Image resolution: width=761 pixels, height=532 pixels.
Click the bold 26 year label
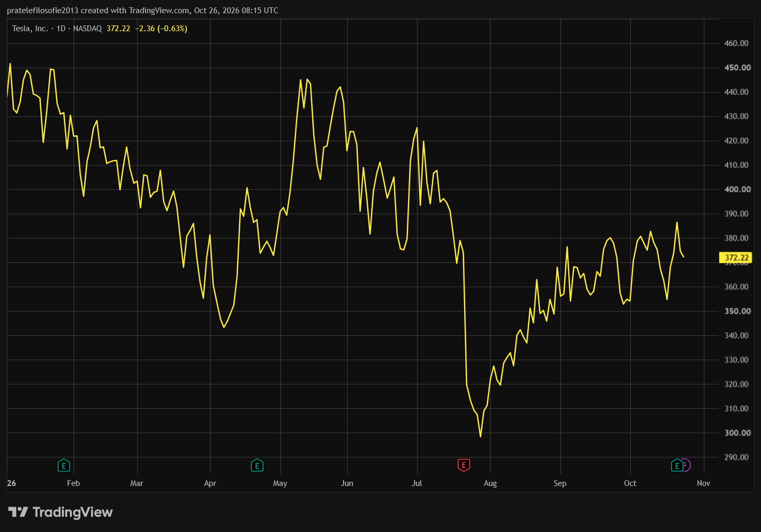[12, 483]
